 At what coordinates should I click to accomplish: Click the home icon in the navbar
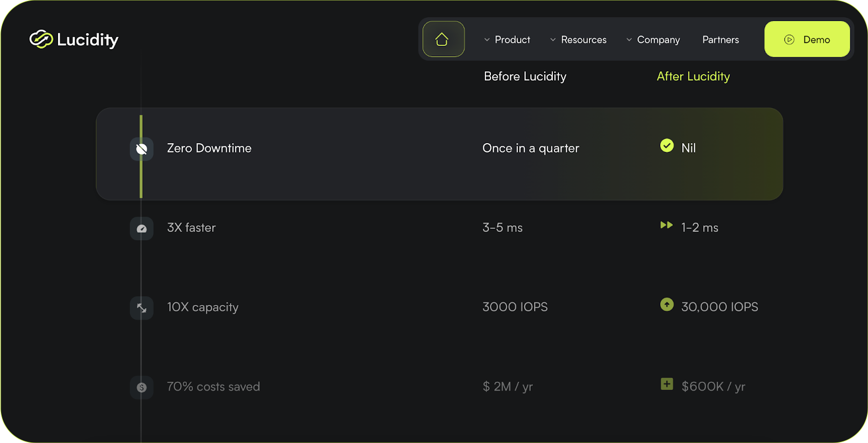coord(443,39)
